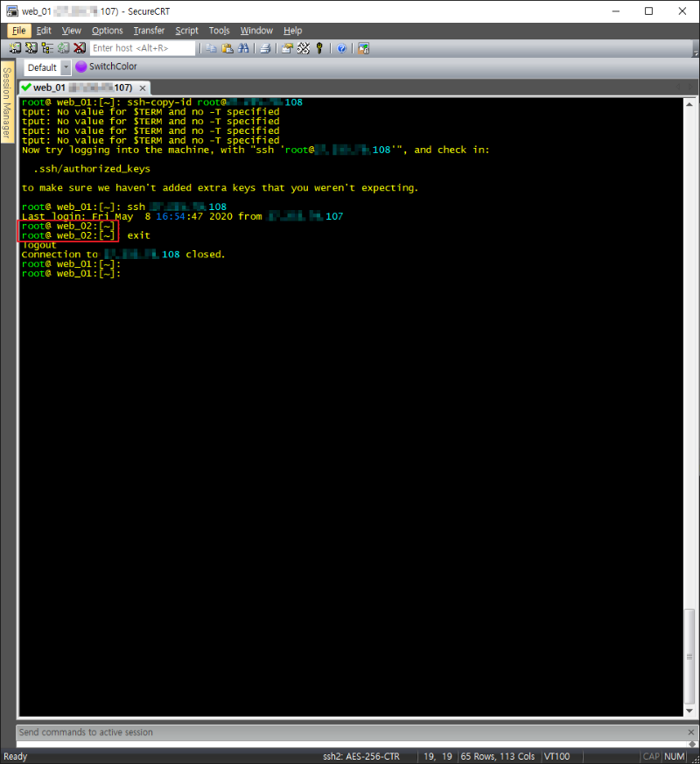Open the Script menu
The image size is (700, 764).
click(186, 31)
